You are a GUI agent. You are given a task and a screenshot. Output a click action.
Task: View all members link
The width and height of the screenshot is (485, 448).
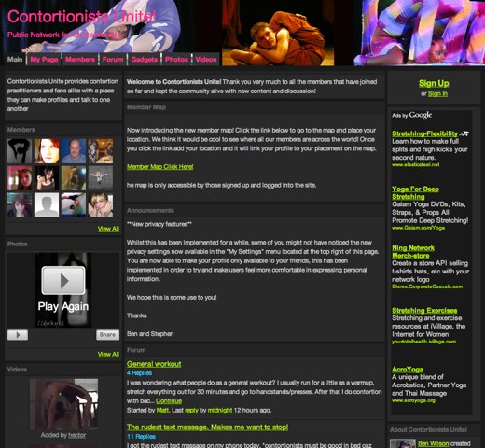[108, 229]
